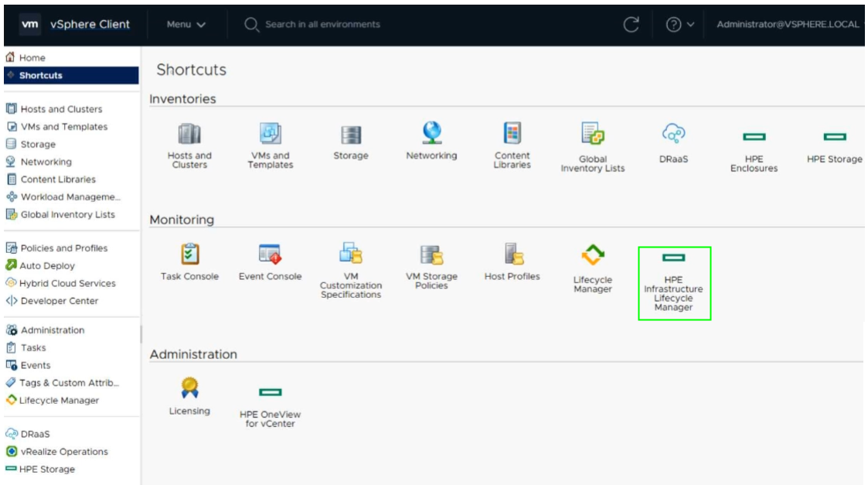Click the search in all environments field
The width and height of the screenshot is (868, 485).
pyautogui.click(x=323, y=25)
